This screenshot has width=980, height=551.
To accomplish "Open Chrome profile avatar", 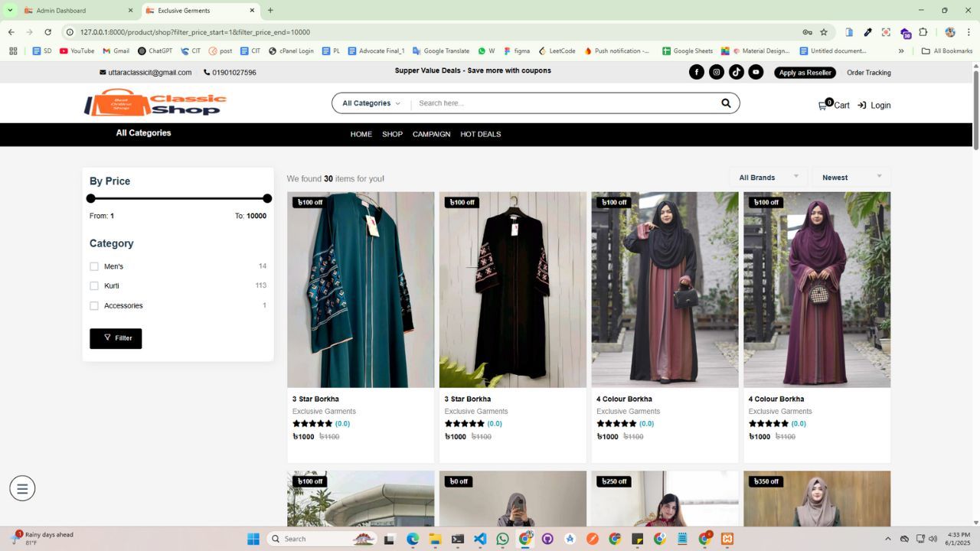I will (950, 32).
